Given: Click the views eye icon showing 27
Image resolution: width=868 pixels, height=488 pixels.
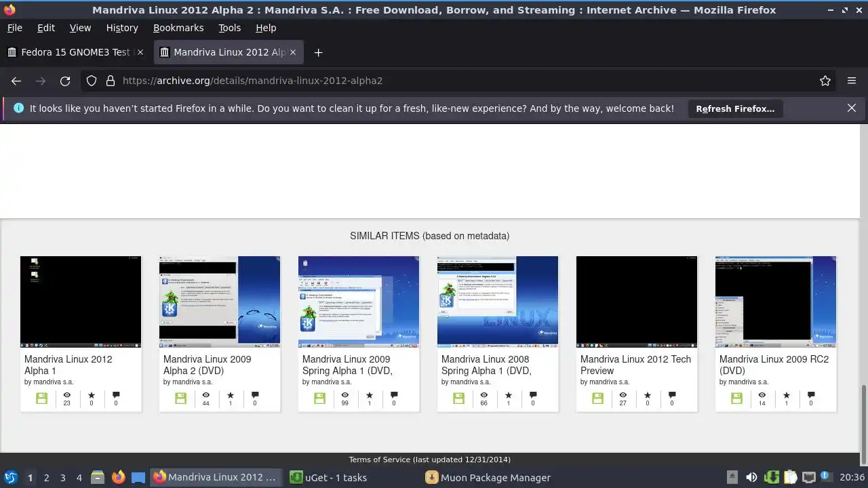Looking at the screenshot, I should tap(623, 395).
